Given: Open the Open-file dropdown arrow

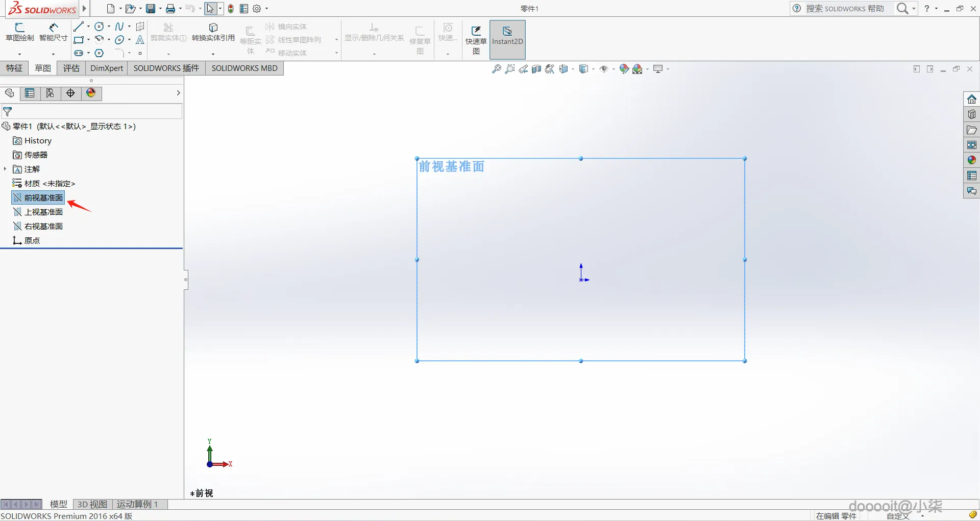Looking at the screenshot, I should (140, 9).
